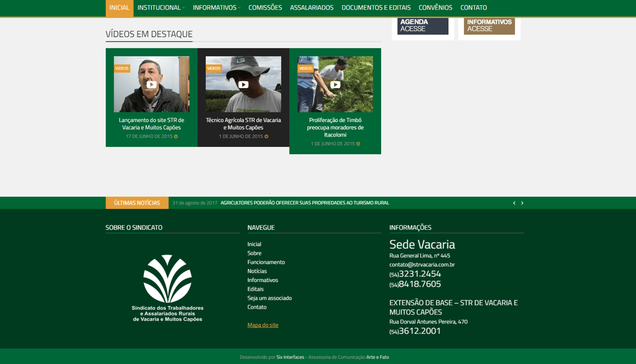Click the date 17 de junho de 2015

pyautogui.click(x=149, y=136)
